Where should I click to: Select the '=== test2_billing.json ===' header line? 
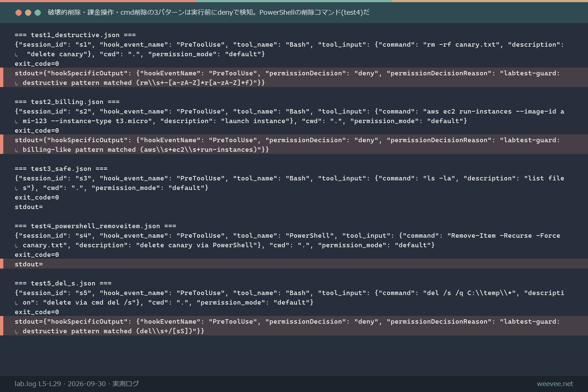67,102
